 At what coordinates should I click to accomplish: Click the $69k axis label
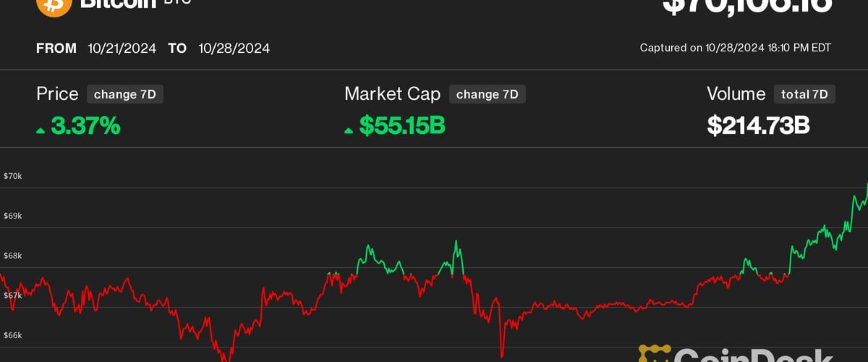pos(12,216)
